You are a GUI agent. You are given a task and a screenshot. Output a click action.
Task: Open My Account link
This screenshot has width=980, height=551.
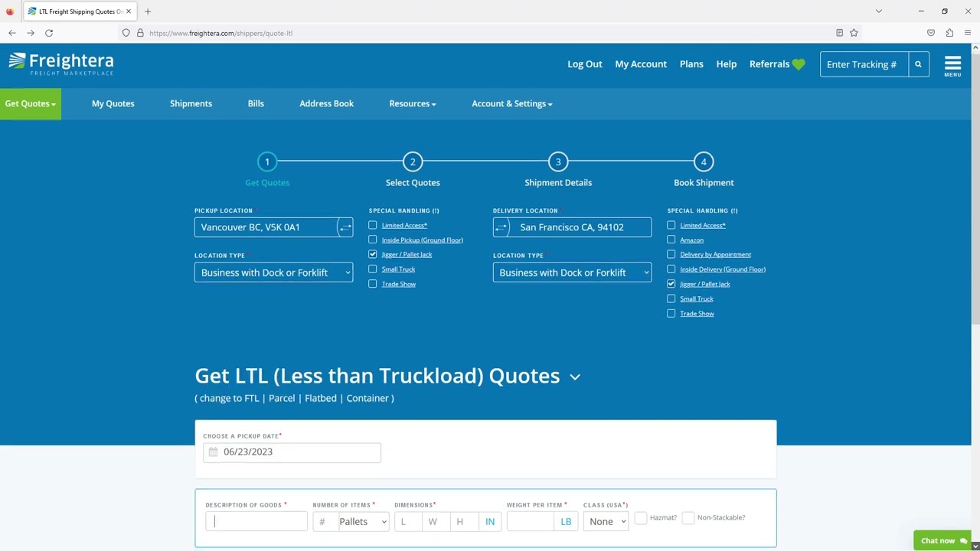pos(641,64)
